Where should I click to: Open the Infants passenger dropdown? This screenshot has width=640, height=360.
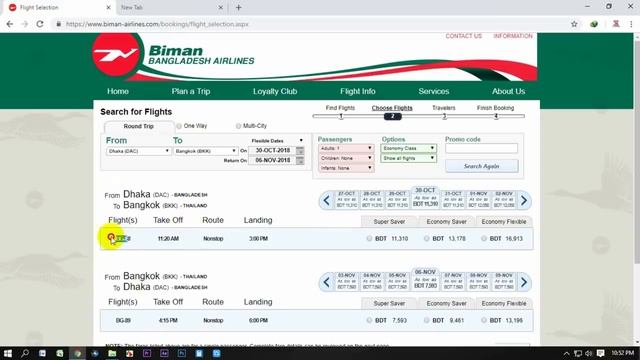tap(346, 168)
